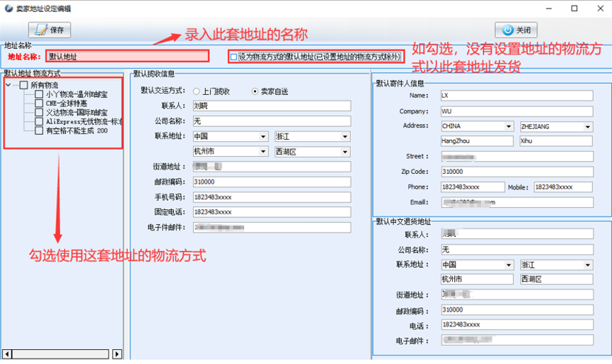Click the 手机号码 input field

[x=272, y=197]
